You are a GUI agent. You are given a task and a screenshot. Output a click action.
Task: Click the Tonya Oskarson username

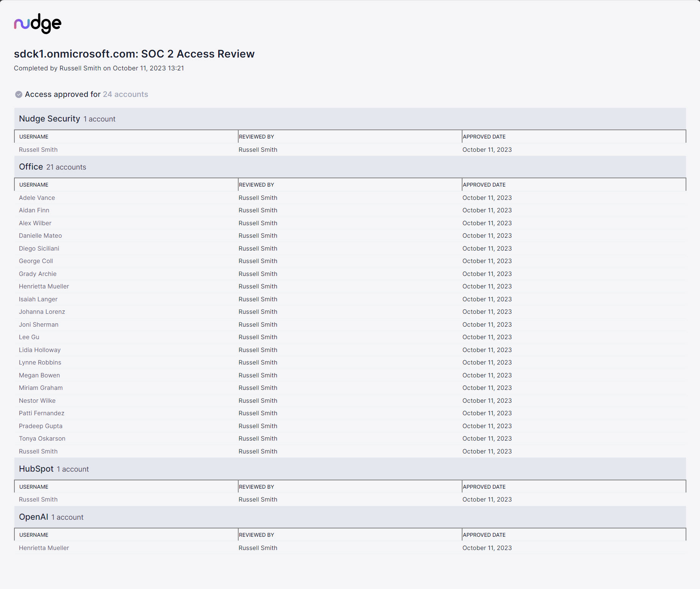coord(42,438)
